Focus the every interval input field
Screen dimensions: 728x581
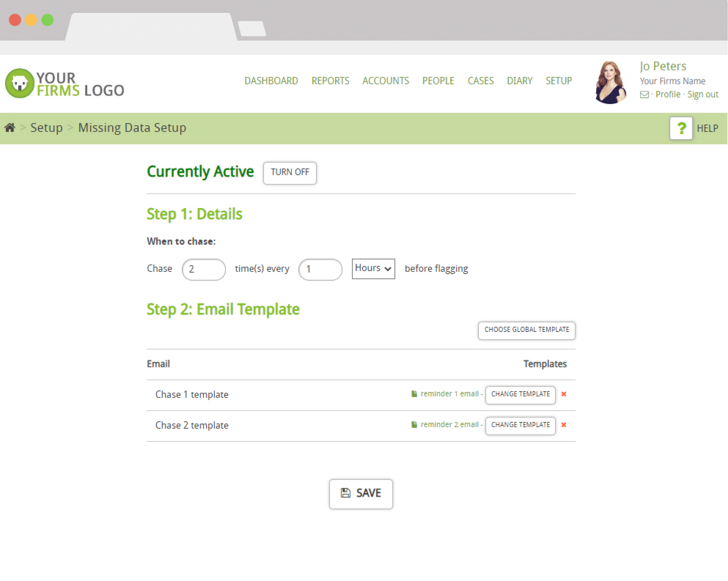pyautogui.click(x=320, y=269)
